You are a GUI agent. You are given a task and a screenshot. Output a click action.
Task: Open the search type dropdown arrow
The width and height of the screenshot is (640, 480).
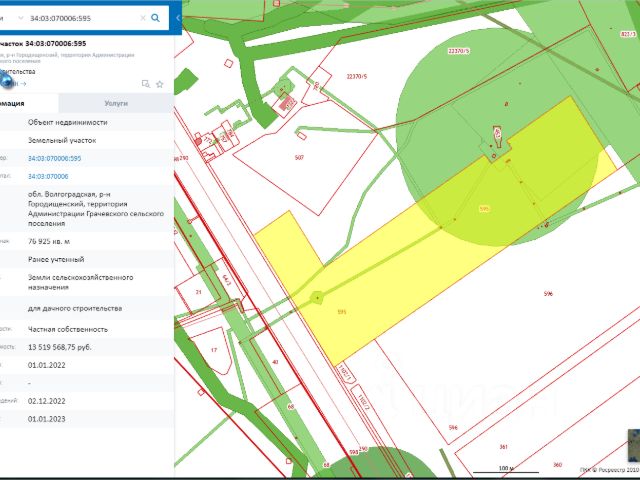coord(20,18)
